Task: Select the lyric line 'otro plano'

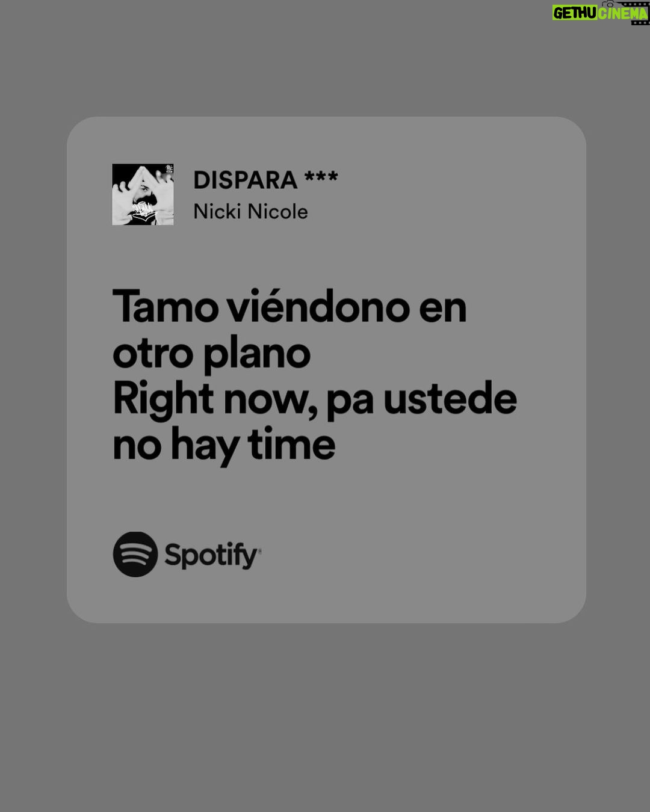Action: pos(211,355)
